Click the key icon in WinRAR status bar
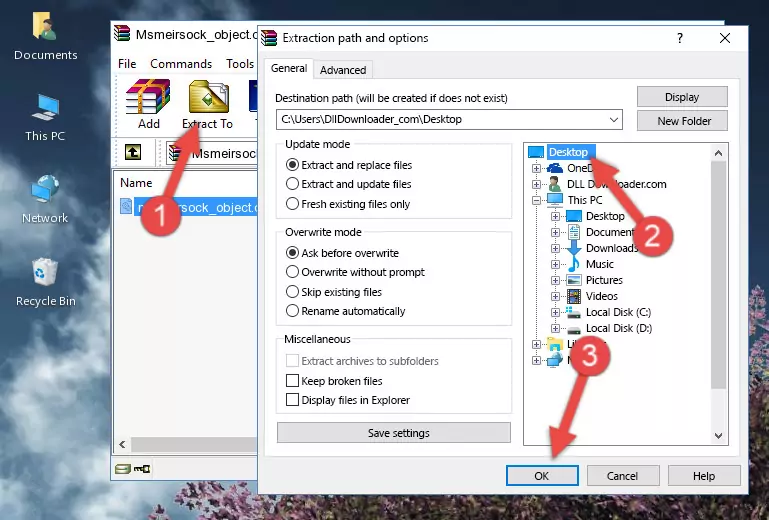The width and height of the screenshot is (769, 520). [142, 469]
